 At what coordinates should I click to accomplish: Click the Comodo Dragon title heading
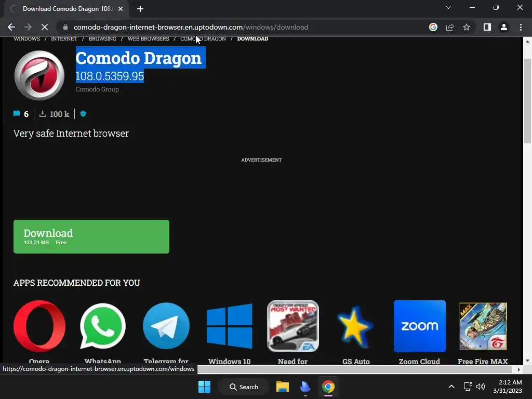(138, 58)
